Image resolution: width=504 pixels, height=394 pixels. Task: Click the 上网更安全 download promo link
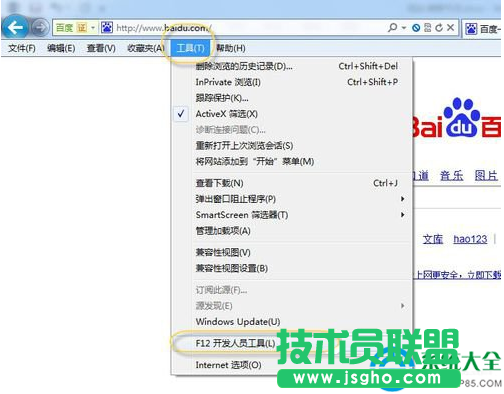457,275
